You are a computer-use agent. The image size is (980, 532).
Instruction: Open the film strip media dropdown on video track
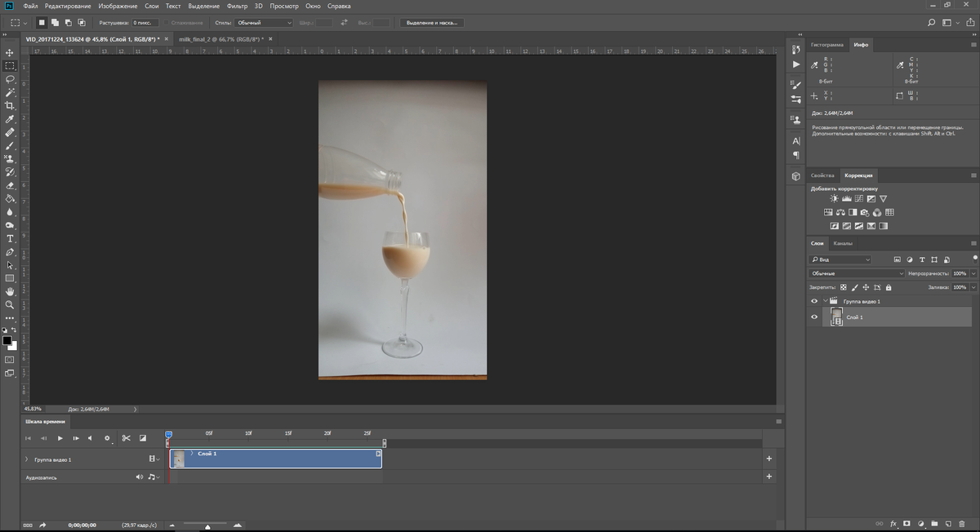[154, 459]
